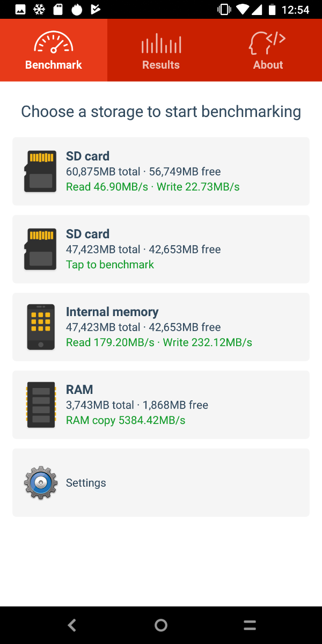Tap the Internal memory phone icon
The height and width of the screenshot is (644, 322).
(x=40, y=327)
